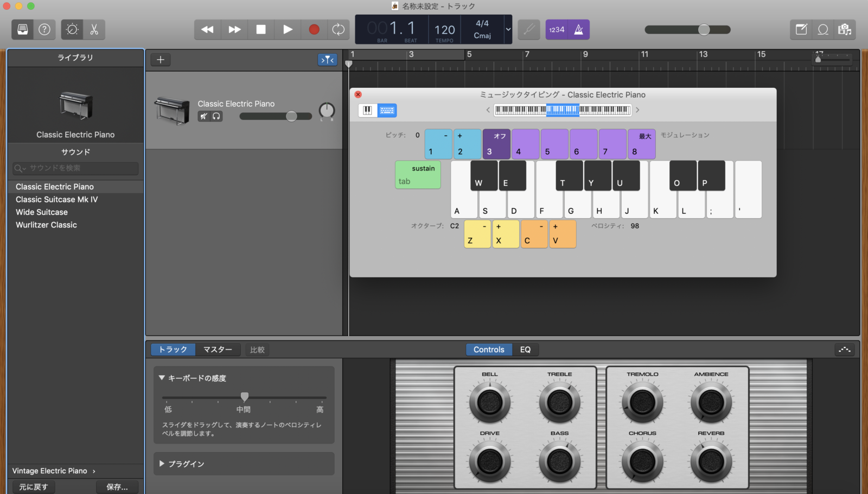
Task: Select Wide Suitcase sound
Action: coord(75,212)
